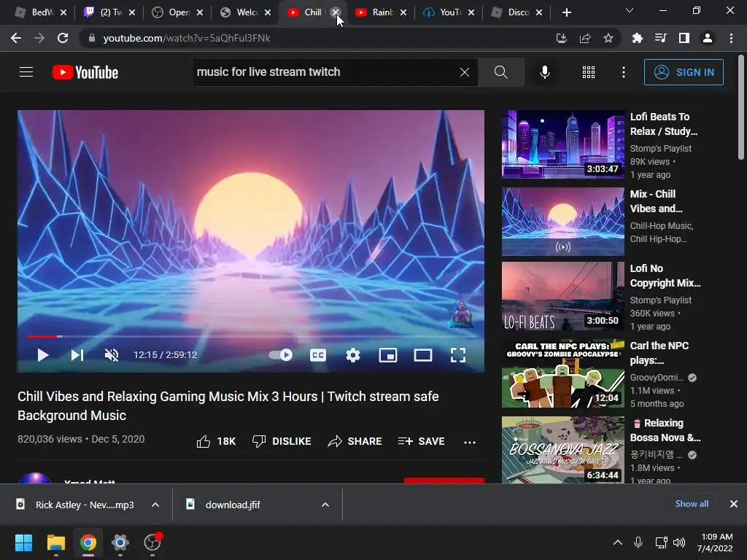Open OBS Studio from taskbar
This screenshot has height=560, width=747.
tap(153, 542)
